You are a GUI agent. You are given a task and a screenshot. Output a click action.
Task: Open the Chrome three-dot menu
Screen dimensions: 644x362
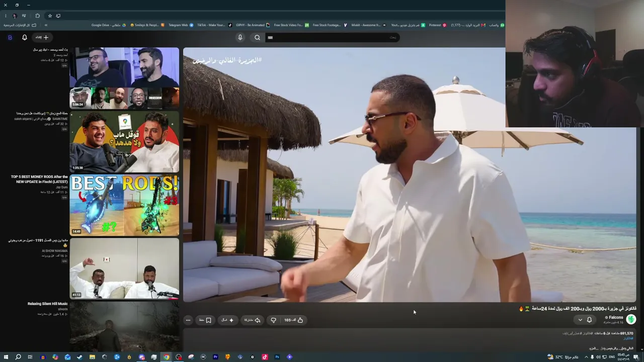(x=6, y=16)
